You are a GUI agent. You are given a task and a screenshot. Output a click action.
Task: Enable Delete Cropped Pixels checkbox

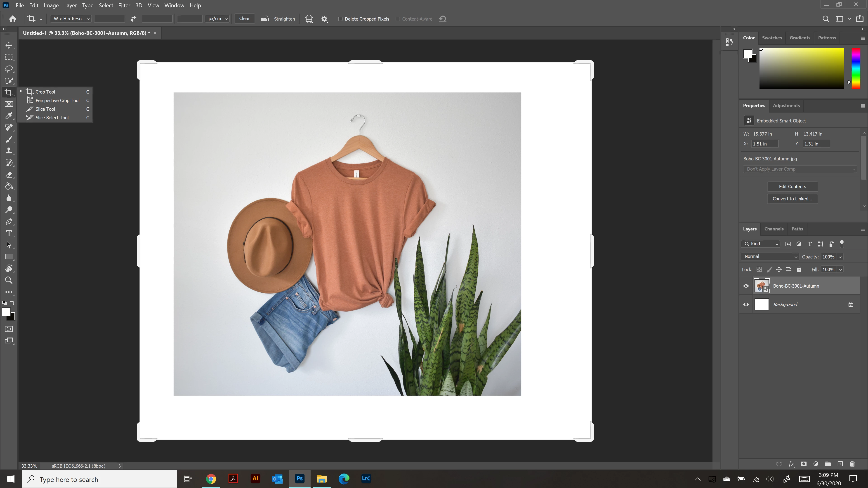tap(340, 19)
